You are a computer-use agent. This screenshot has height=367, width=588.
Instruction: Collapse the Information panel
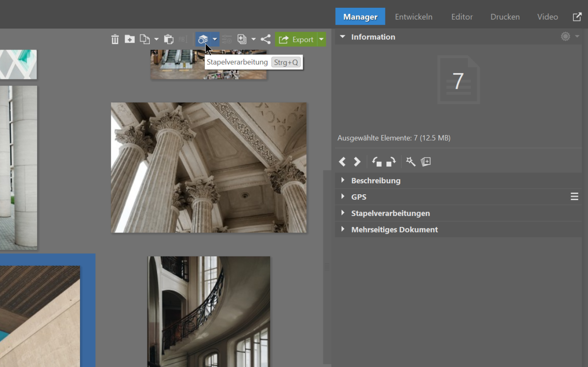click(x=343, y=37)
